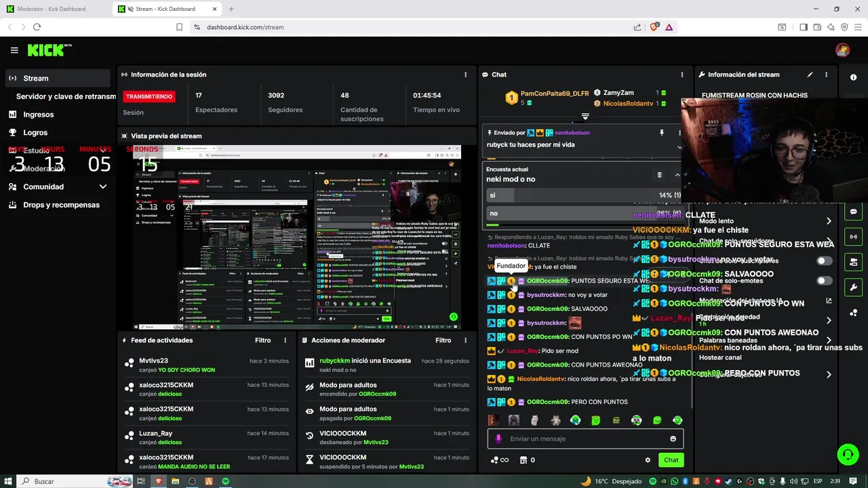The width and height of the screenshot is (868, 488).
Task: Open chat settings gear next to Chat button
Action: point(648,460)
